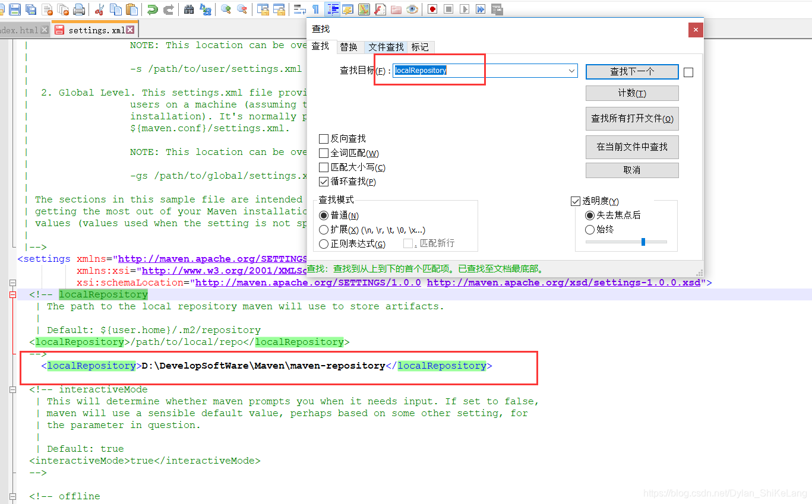Switch to the 查找 tab
812x504 pixels.
coord(321,46)
